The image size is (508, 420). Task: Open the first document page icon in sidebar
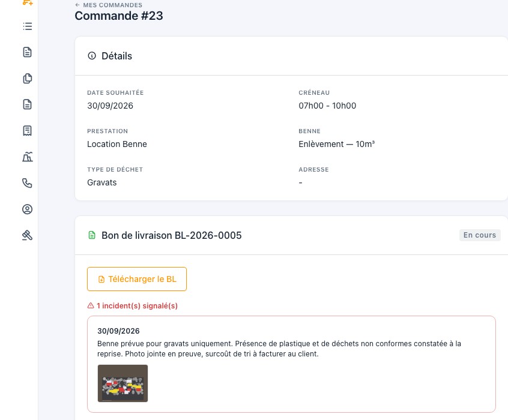(28, 52)
